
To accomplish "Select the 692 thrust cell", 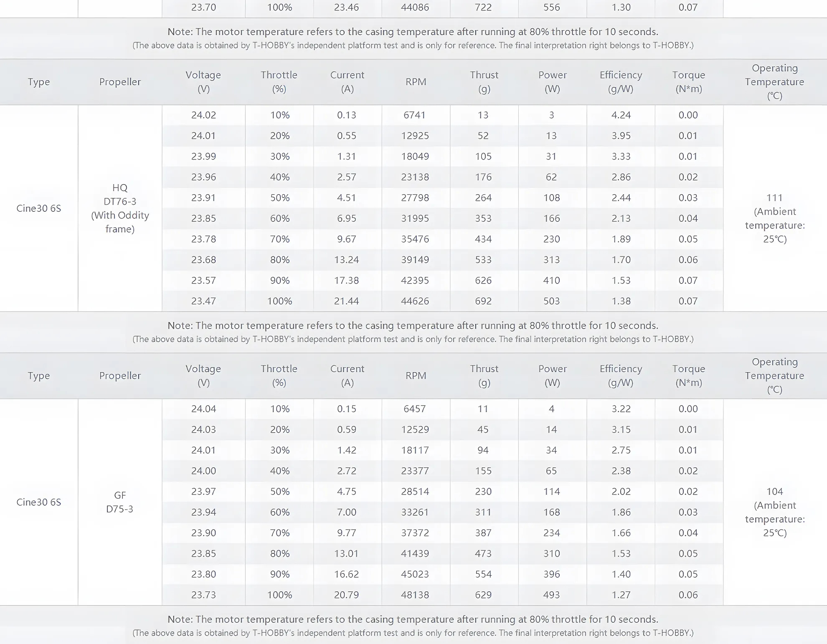I will (484, 301).
